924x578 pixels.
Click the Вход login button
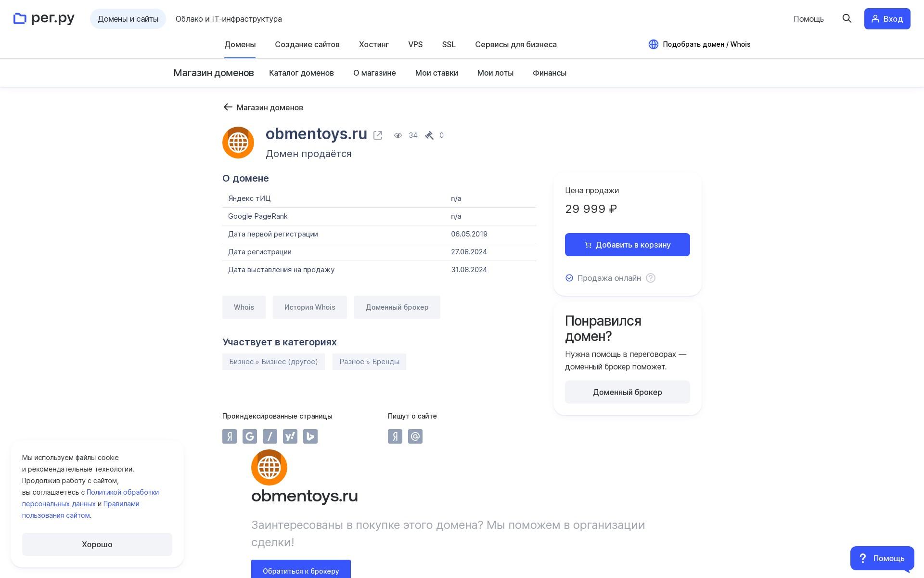[x=887, y=19]
